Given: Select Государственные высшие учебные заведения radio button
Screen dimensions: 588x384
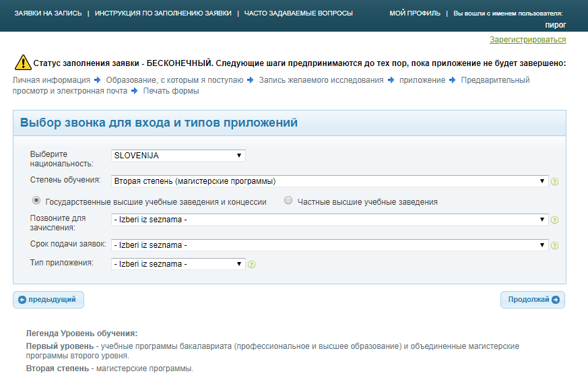Looking at the screenshot, I should coord(36,200).
